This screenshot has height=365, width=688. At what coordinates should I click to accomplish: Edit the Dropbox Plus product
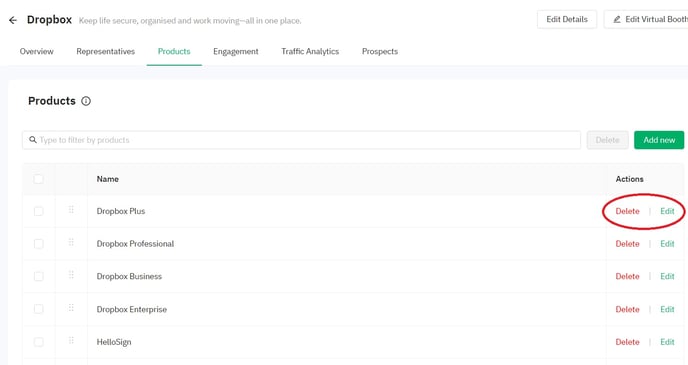coord(667,211)
